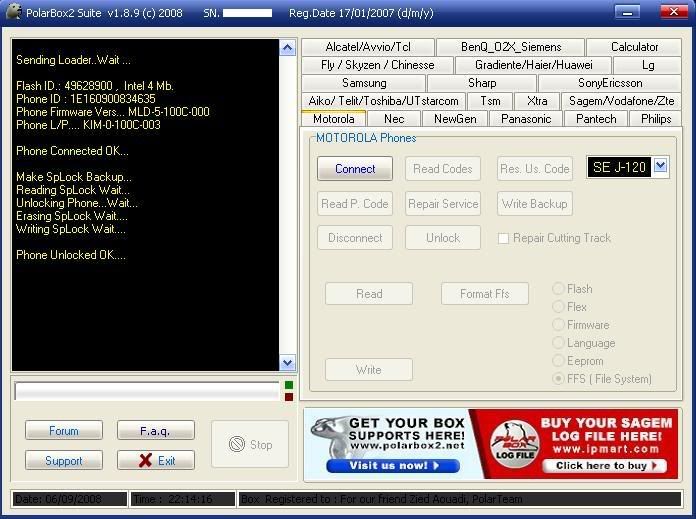Click the 'Phone Unlocked OK....' log line
Image resolution: width=696 pixels, height=519 pixels.
click(x=71, y=255)
